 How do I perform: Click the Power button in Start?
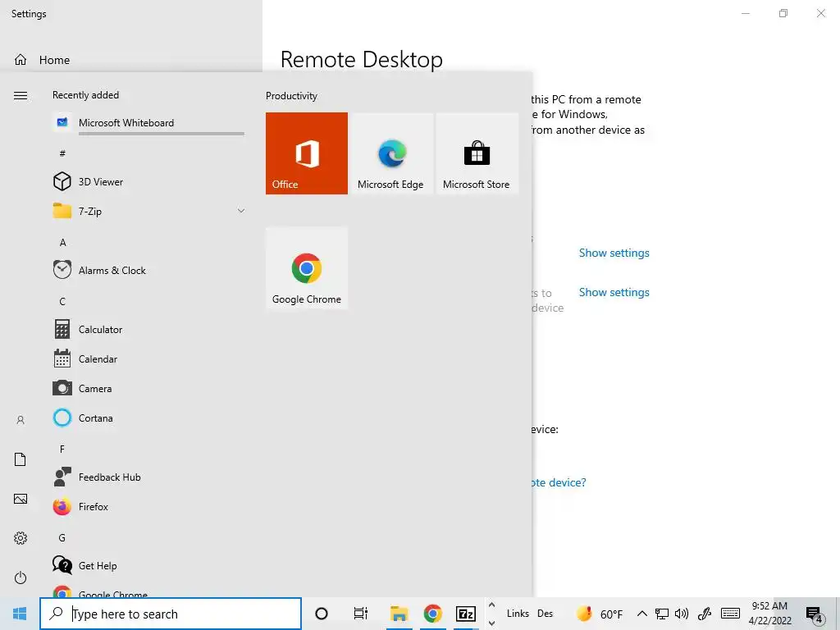tap(21, 577)
